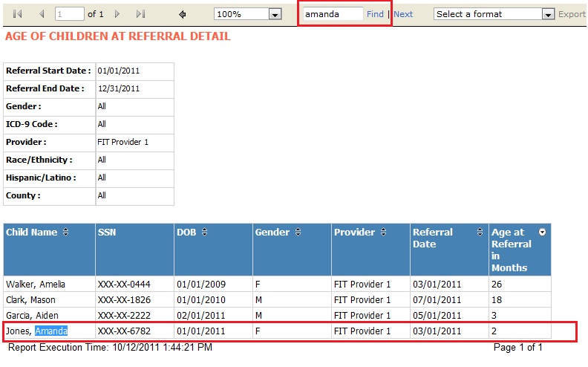Click DOB 01/01/2009 cell
588x367 pixels.
tap(213, 284)
